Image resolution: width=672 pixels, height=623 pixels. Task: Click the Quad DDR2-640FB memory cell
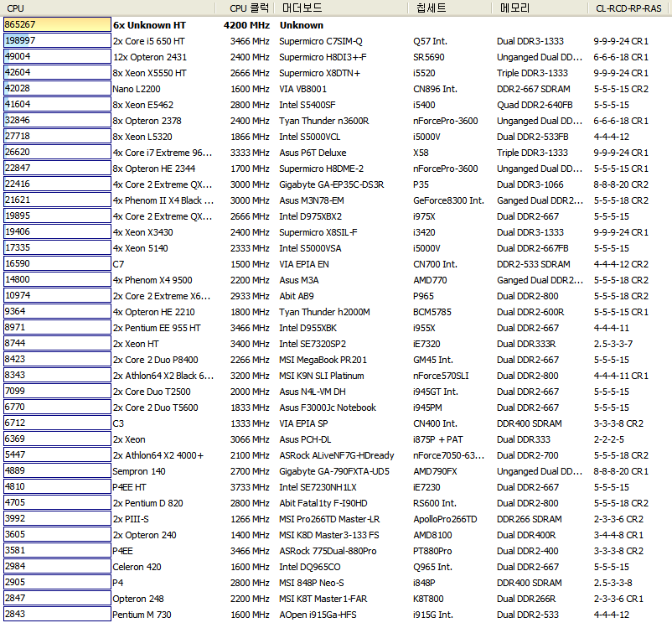[535, 105]
